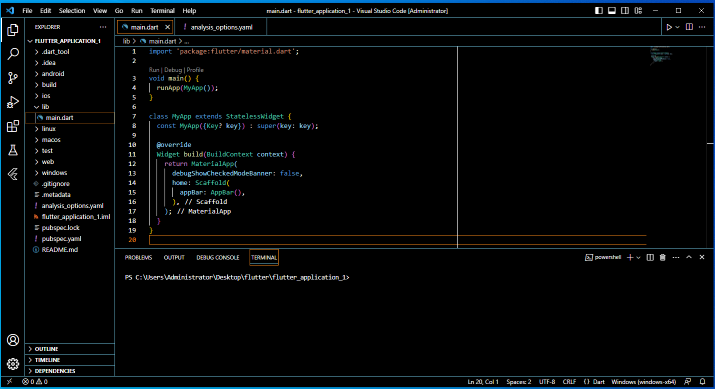Image resolution: width=715 pixels, height=389 pixels.
Task: Toggle the bottom panel from title bar
Action: pyautogui.click(x=612, y=10)
